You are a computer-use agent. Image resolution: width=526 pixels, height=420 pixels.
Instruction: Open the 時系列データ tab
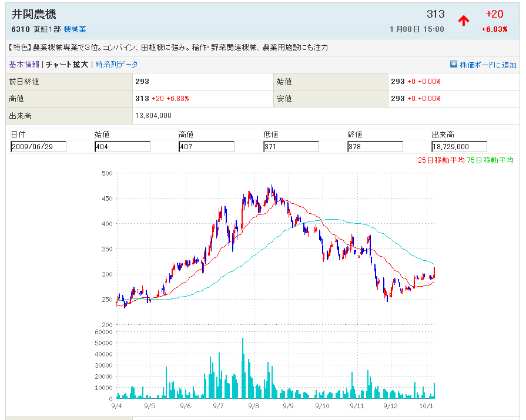point(116,65)
